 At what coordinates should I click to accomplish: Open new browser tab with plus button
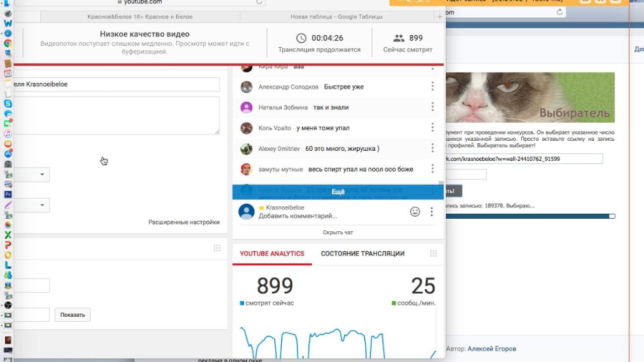440,17
